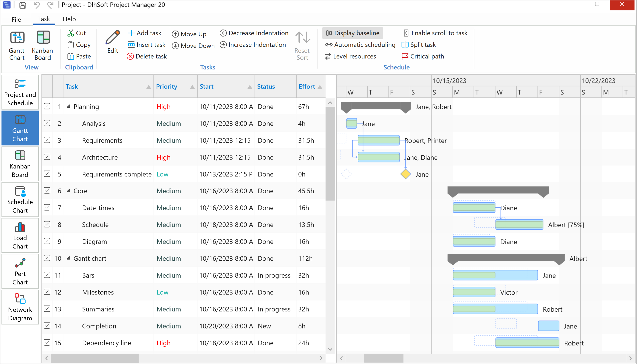Select the Load Chart view
Image resolution: width=637 pixels, height=364 pixels.
[x=20, y=235]
